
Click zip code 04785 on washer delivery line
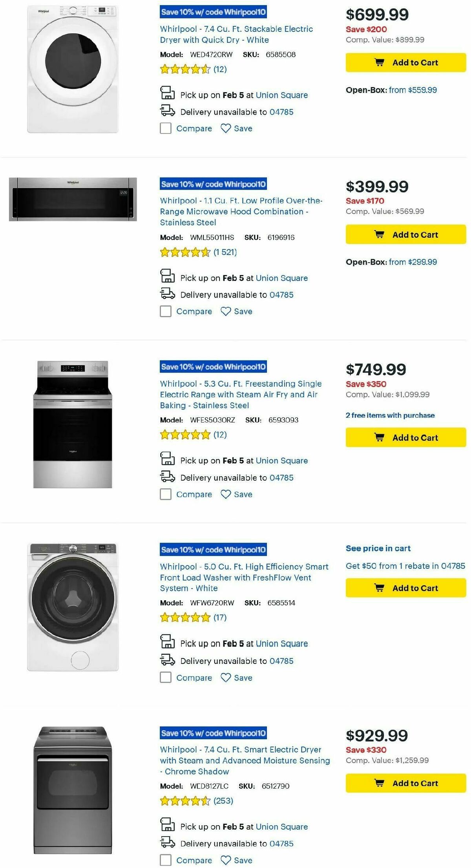[x=281, y=661]
